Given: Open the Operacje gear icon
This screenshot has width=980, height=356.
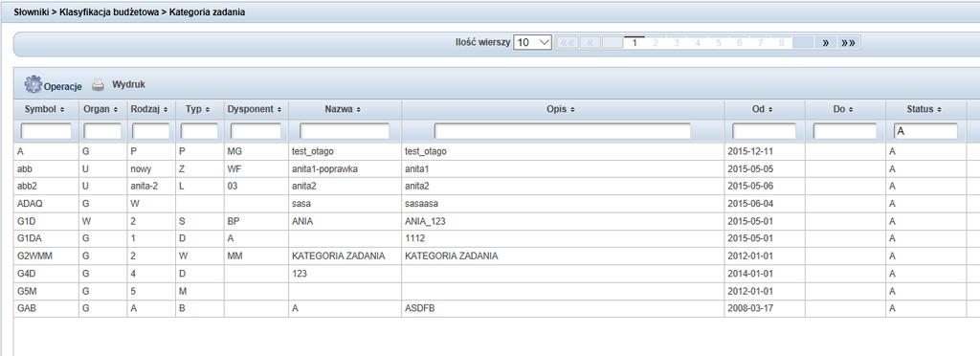Looking at the screenshot, I should [x=33, y=83].
